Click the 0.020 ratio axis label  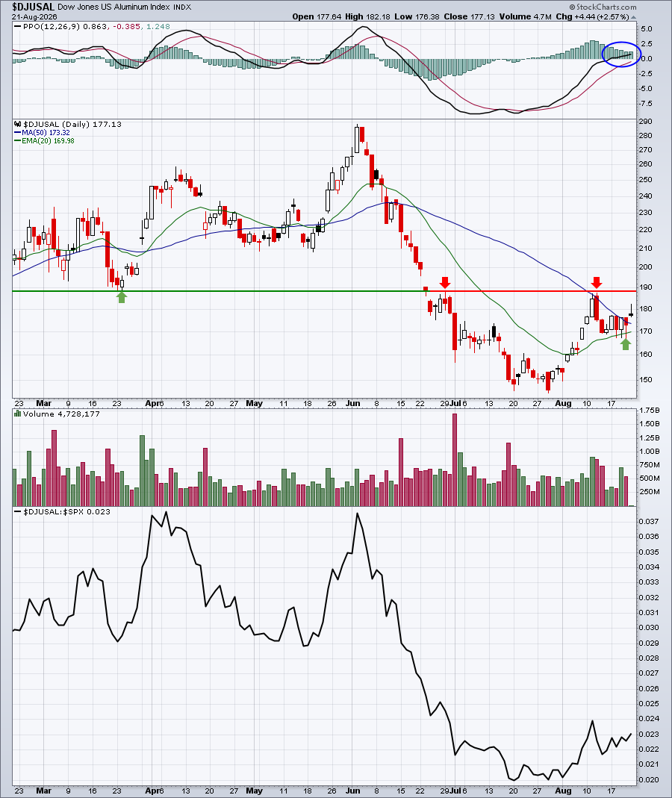pyautogui.click(x=649, y=779)
